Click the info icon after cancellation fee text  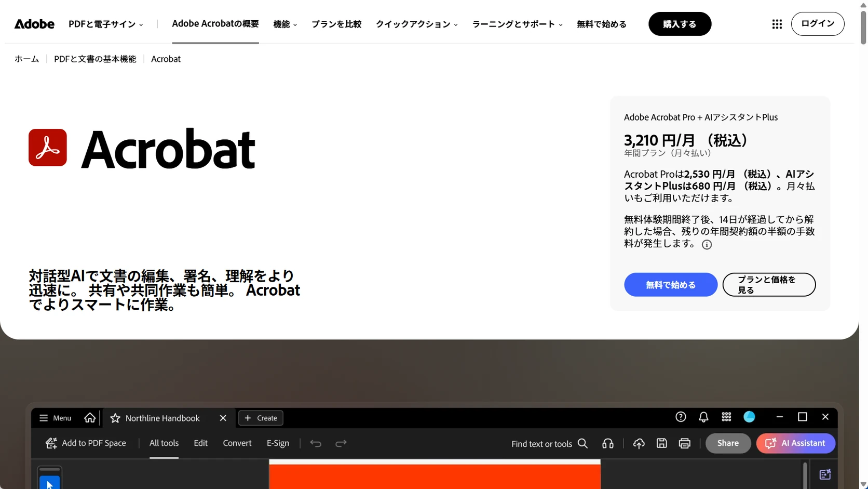point(707,244)
